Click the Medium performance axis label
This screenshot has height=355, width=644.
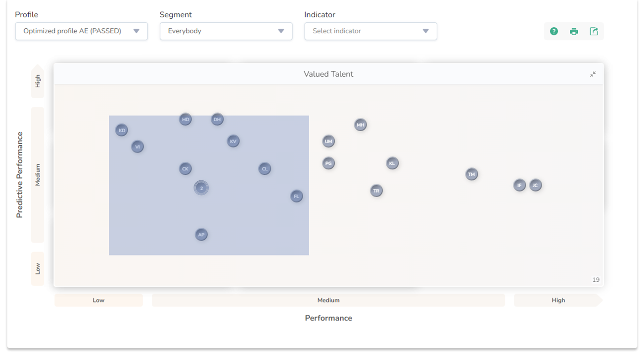328,300
